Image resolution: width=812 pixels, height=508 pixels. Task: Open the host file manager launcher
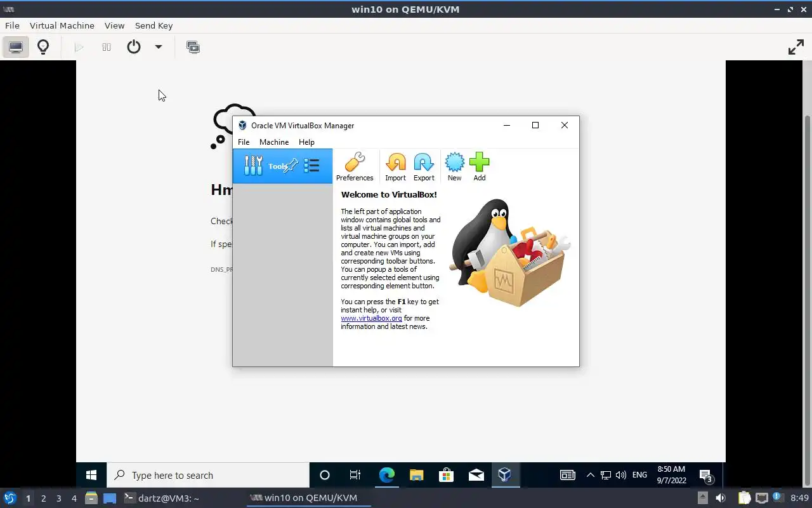[x=91, y=498]
